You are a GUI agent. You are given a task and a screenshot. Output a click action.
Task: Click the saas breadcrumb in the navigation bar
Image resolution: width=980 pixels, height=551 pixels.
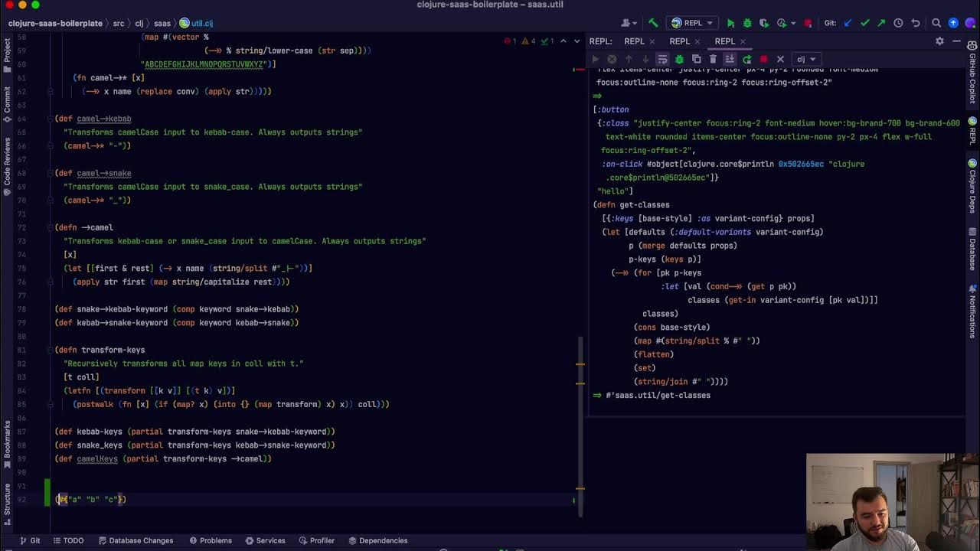162,23
